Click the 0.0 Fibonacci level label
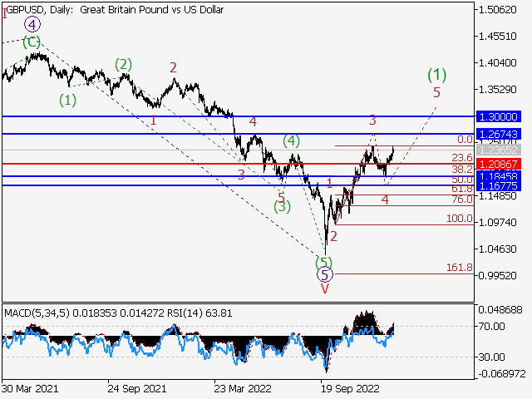Image resolution: width=532 pixels, height=399 pixels. pyautogui.click(x=465, y=140)
